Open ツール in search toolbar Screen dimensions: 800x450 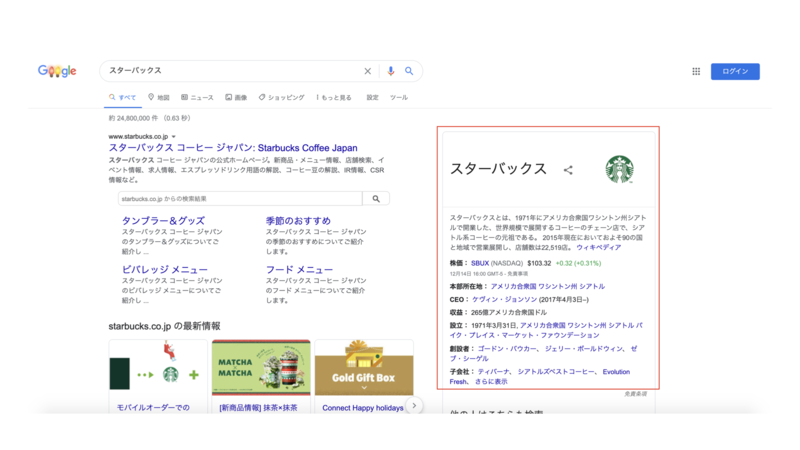click(x=399, y=97)
